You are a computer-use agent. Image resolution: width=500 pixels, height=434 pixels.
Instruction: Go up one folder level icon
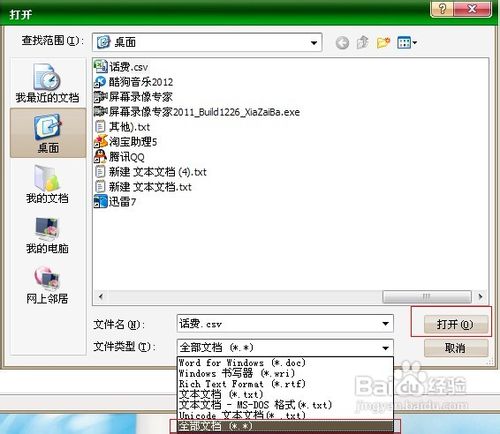(x=362, y=42)
